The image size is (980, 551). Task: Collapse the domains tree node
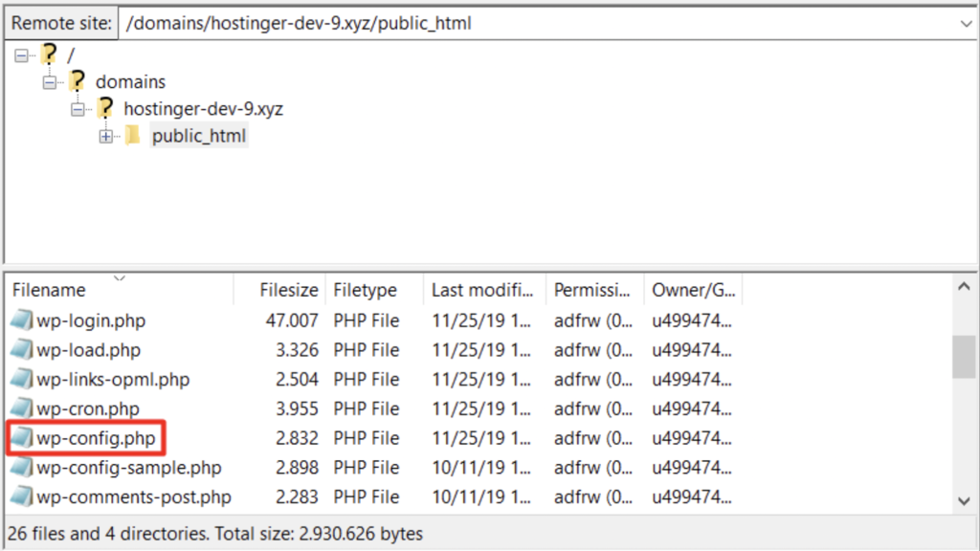pos(50,81)
